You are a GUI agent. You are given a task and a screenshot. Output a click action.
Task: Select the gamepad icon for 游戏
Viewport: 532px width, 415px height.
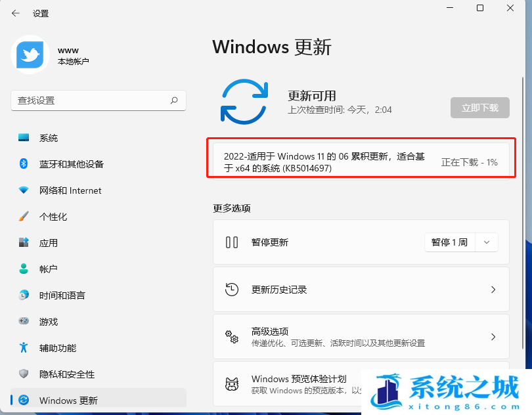[x=24, y=321]
